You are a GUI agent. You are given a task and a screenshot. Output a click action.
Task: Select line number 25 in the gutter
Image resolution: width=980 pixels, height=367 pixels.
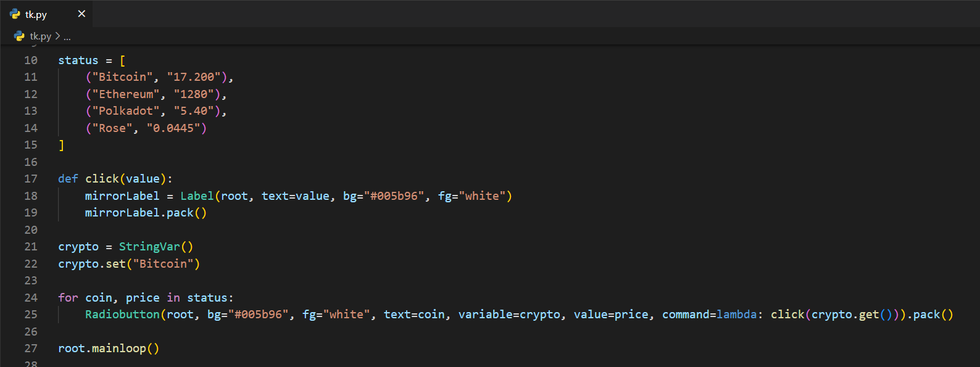[31, 315]
